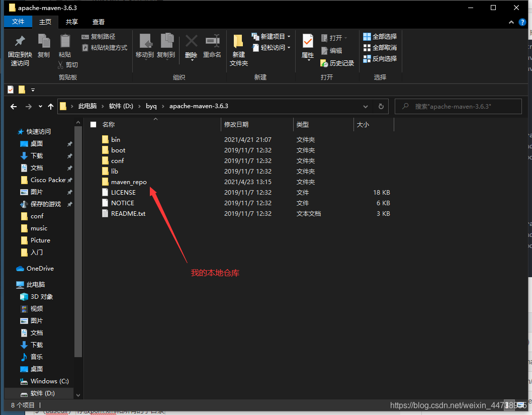Click the Back navigation arrow
This screenshot has width=532, height=415.
coord(14,107)
